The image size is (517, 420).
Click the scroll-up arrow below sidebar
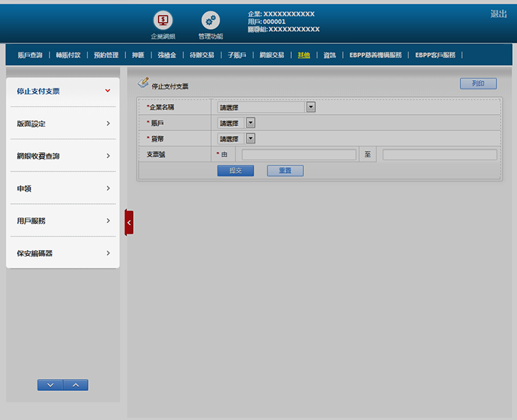click(x=76, y=385)
